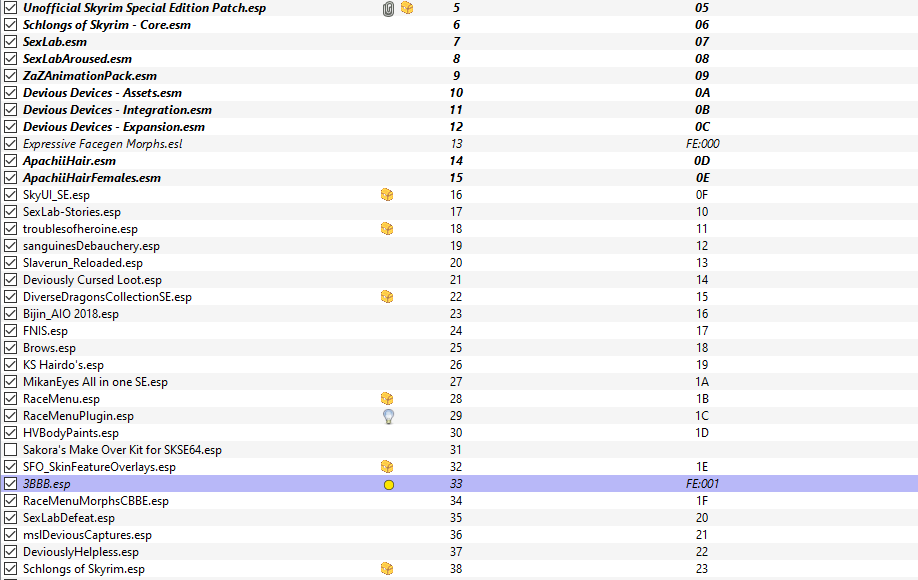This screenshot has height=580, width=918.
Task: Click the archive icon for SFO_SkinFeatureOverlays.esp
Action: point(387,466)
